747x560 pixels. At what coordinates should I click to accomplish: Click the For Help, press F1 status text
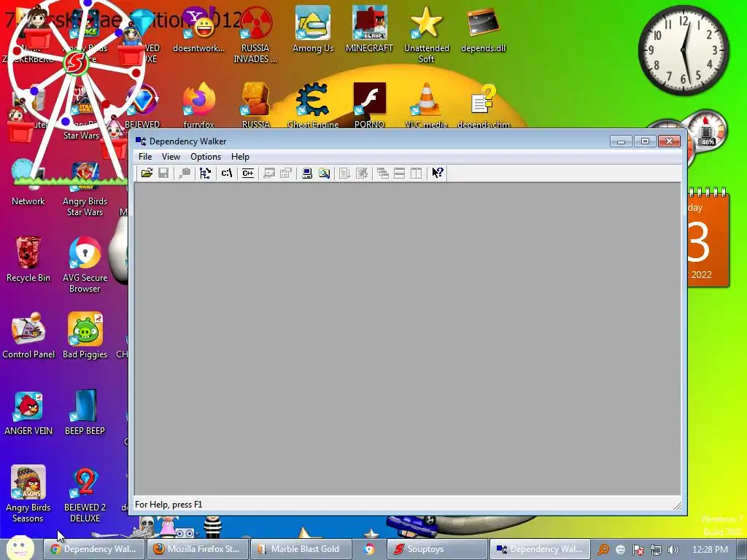(x=169, y=505)
